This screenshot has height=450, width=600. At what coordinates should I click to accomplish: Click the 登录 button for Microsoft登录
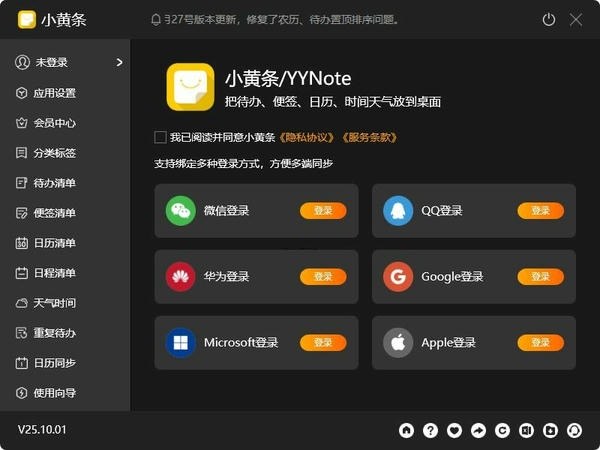pos(323,342)
